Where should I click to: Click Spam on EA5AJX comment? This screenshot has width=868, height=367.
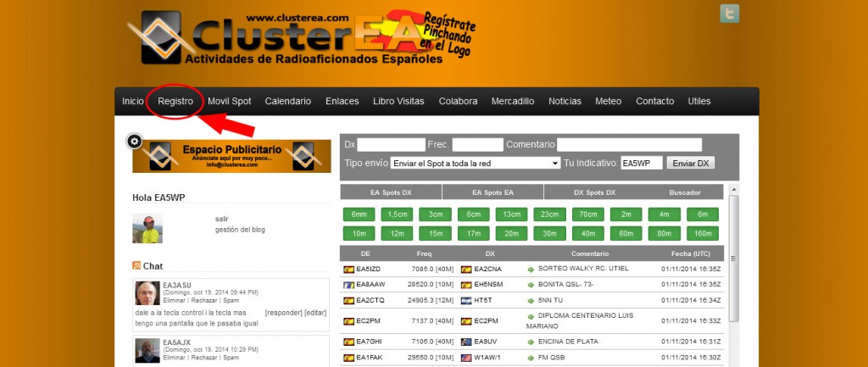(232, 359)
